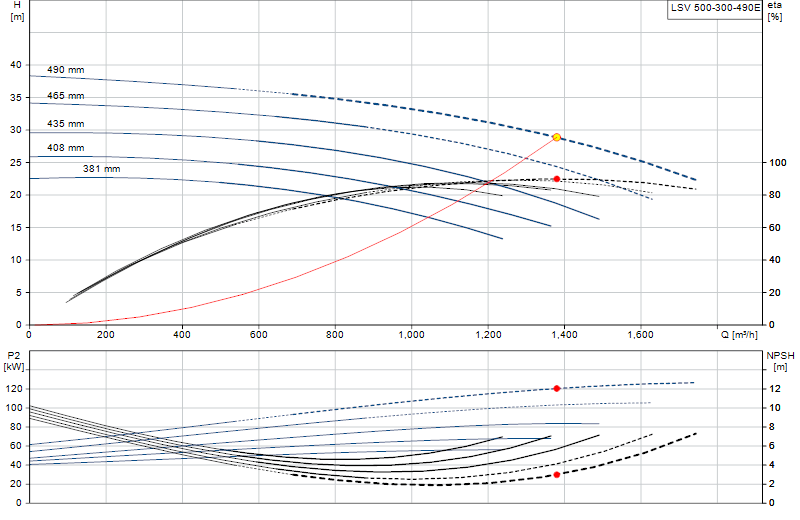Click the 600 tick on the flow axis
The height and width of the screenshot is (520, 800).
tap(258, 335)
